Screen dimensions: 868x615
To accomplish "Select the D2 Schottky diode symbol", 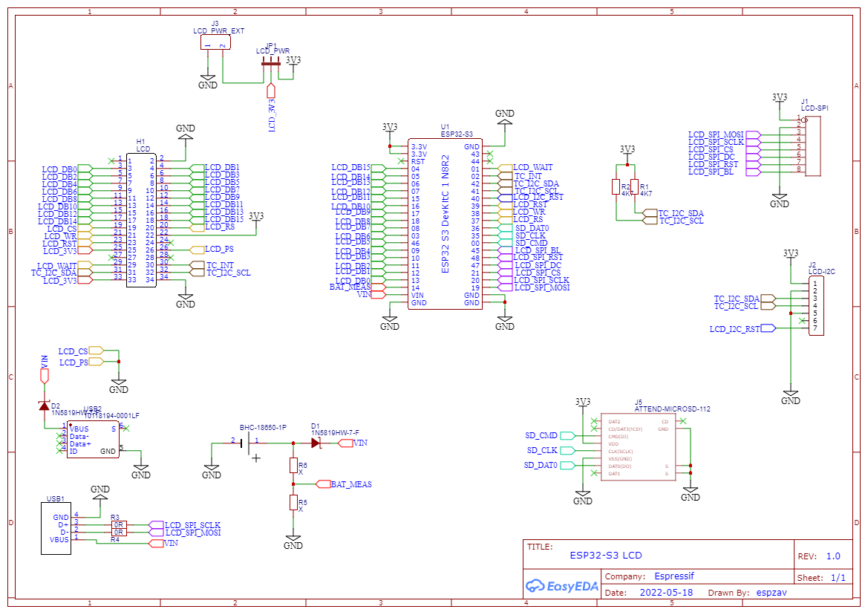I will coord(45,406).
